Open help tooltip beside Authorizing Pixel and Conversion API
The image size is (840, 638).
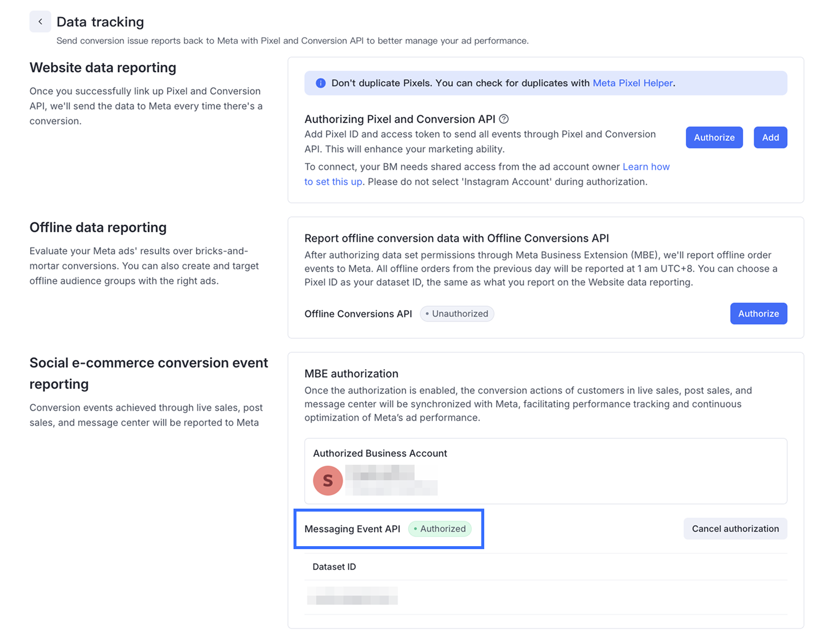point(504,119)
